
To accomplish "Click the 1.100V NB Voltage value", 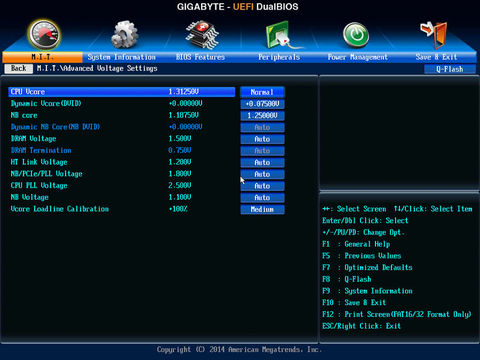I will tap(180, 197).
